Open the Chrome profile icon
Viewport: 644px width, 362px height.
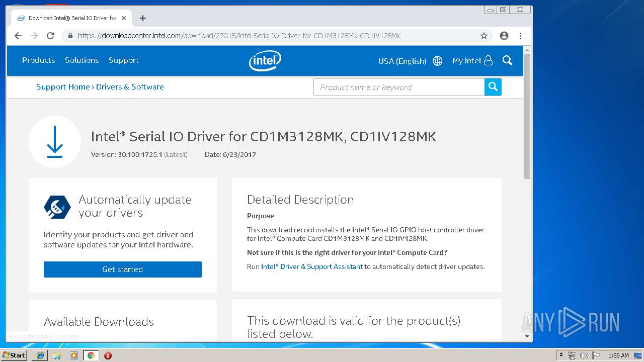click(504, 36)
